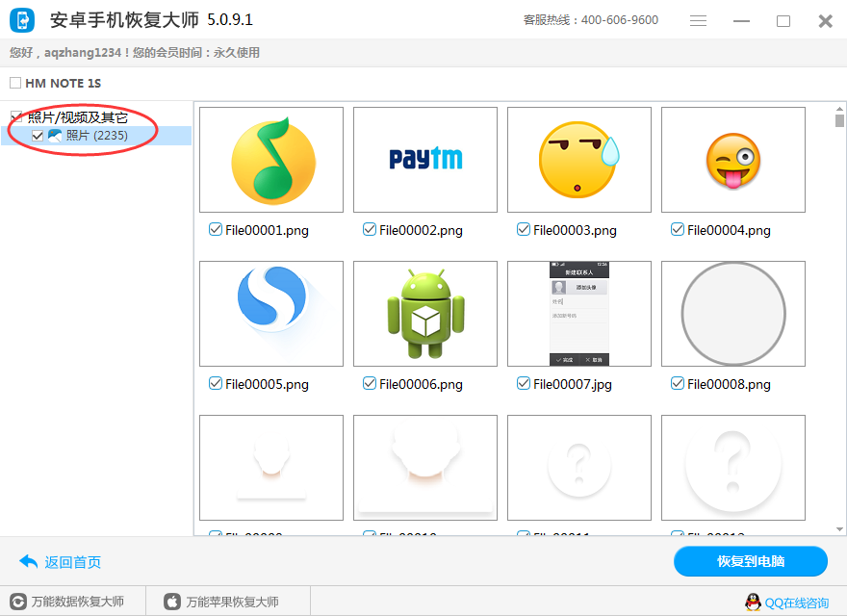Minimize the recovery app window
The image size is (847, 616).
click(x=741, y=21)
